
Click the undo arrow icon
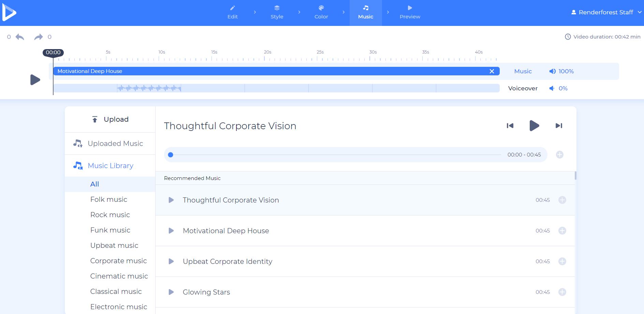(20, 37)
